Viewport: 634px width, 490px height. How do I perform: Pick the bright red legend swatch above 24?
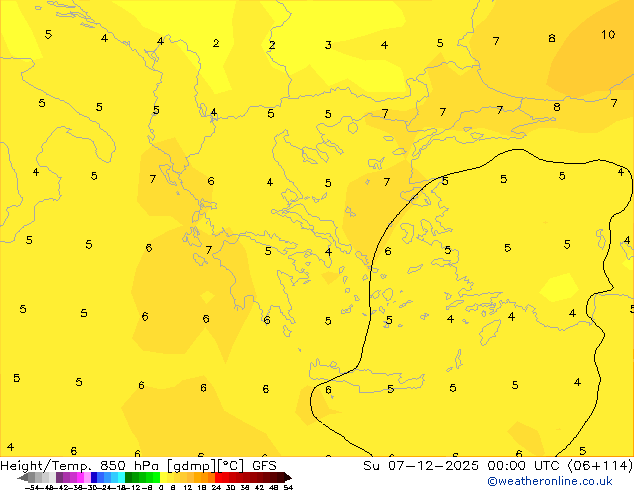point(218,478)
